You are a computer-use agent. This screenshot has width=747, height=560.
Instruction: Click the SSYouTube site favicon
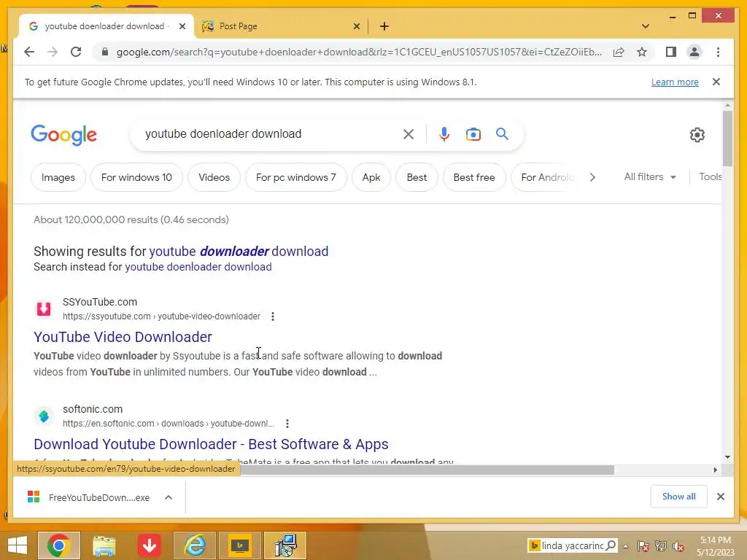coord(44,308)
